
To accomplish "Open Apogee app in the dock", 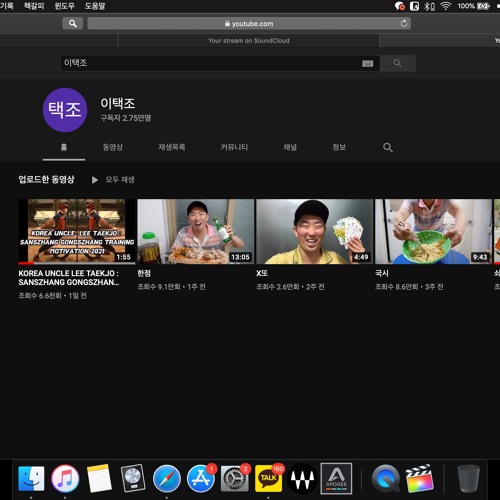I will 336,479.
